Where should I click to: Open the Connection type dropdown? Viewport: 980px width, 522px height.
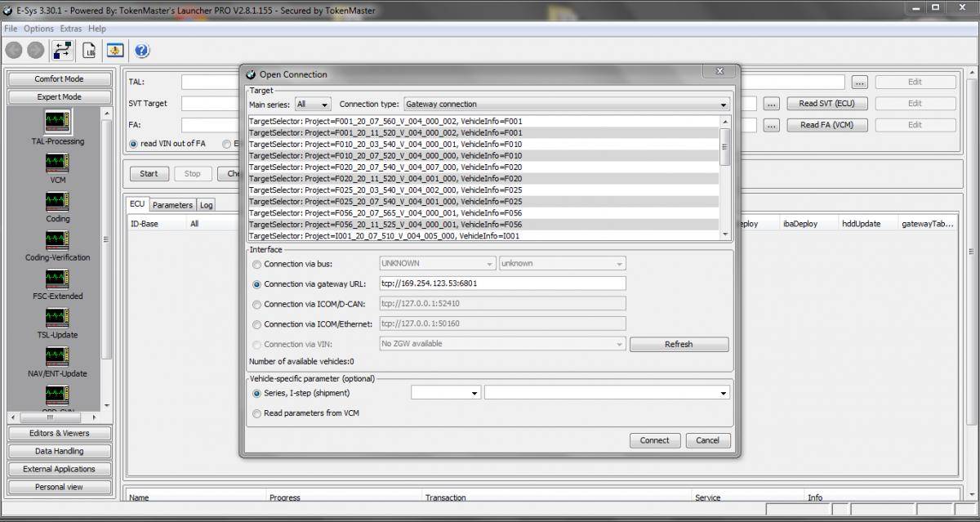click(x=566, y=105)
